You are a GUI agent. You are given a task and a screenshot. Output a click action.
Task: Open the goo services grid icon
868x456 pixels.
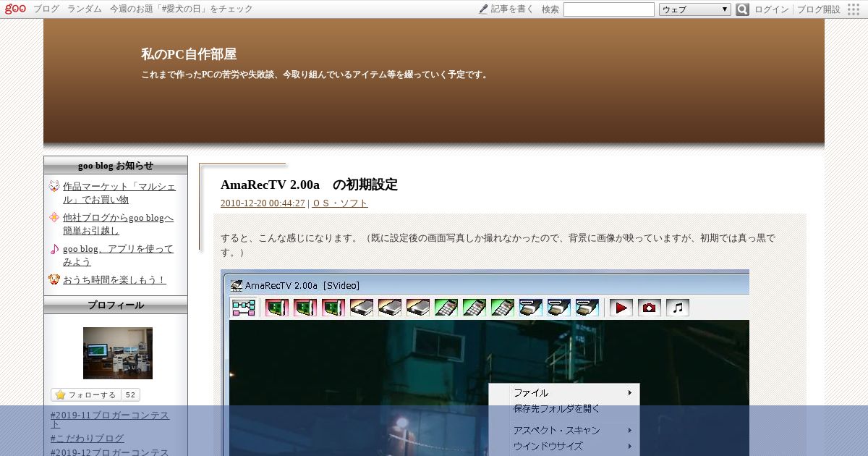[x=854, y=9]
